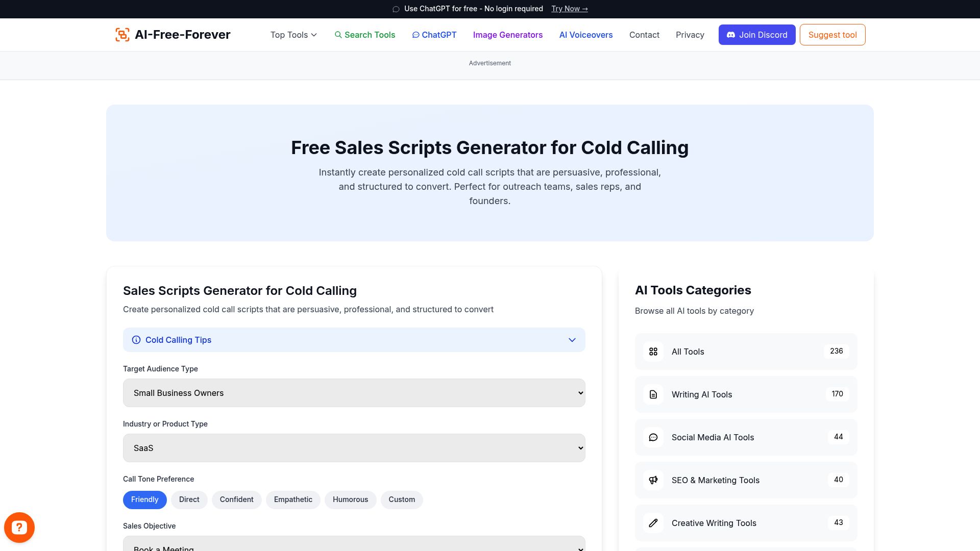Viewport: 980px width, 551px height.
Task: Open the orange help widget bottom left
Action: point(19,527)
